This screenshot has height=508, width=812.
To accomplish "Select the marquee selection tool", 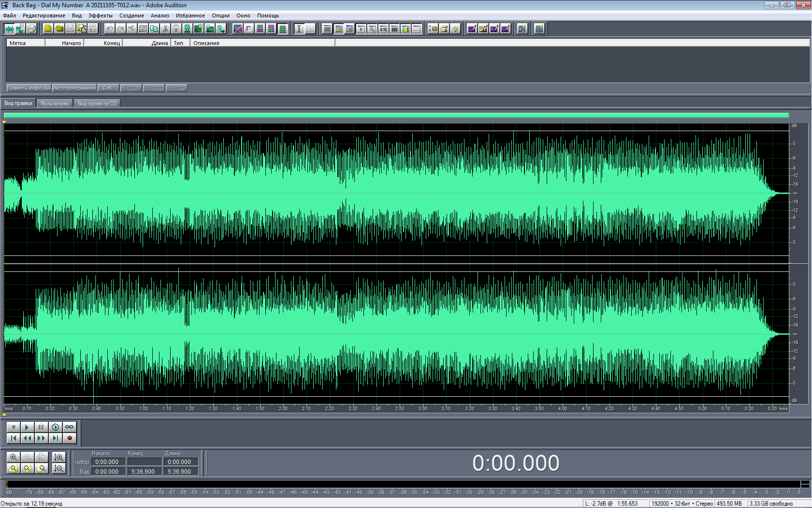I will 310,29.
